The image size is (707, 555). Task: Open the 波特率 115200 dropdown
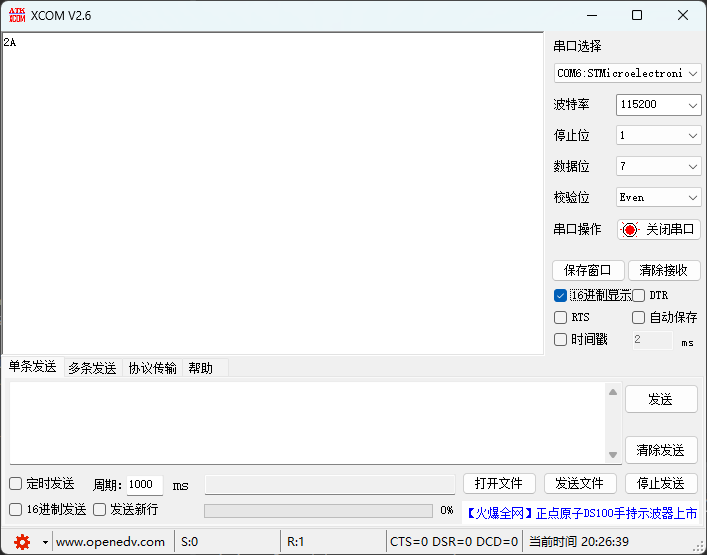[x=658, y=105]
